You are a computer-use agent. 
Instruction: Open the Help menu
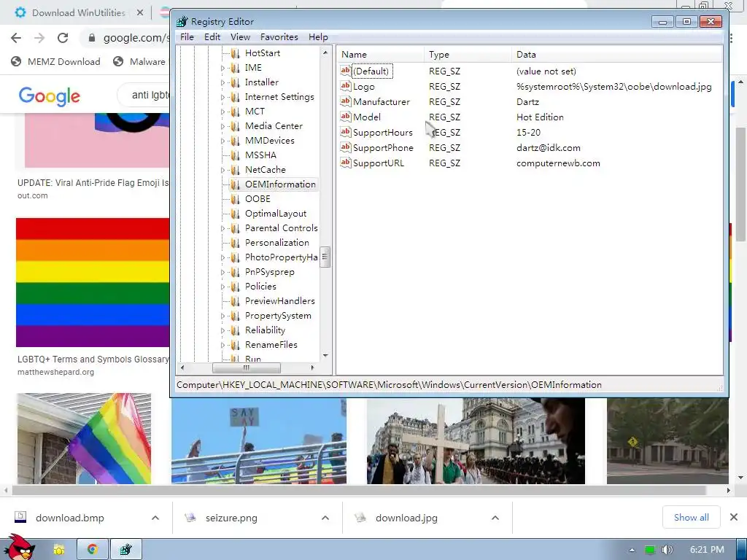pos(318,36)
